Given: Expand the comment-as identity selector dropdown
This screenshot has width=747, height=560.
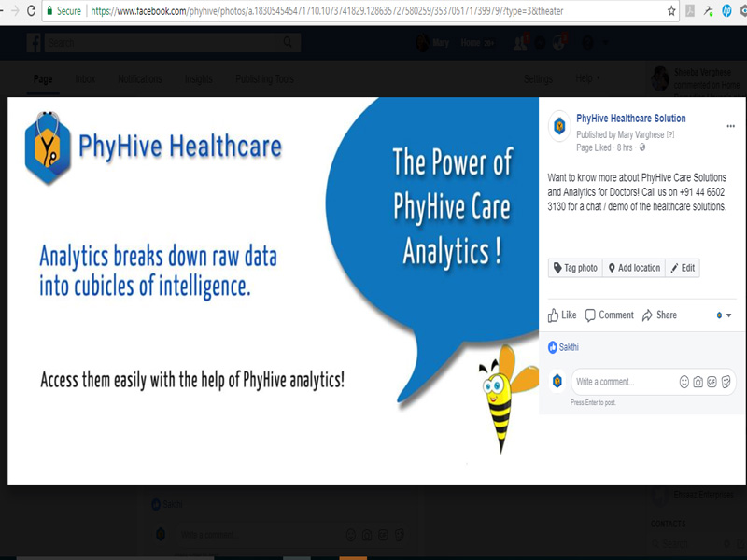Looking at the screenshot, I should click(x=724, y=315).
